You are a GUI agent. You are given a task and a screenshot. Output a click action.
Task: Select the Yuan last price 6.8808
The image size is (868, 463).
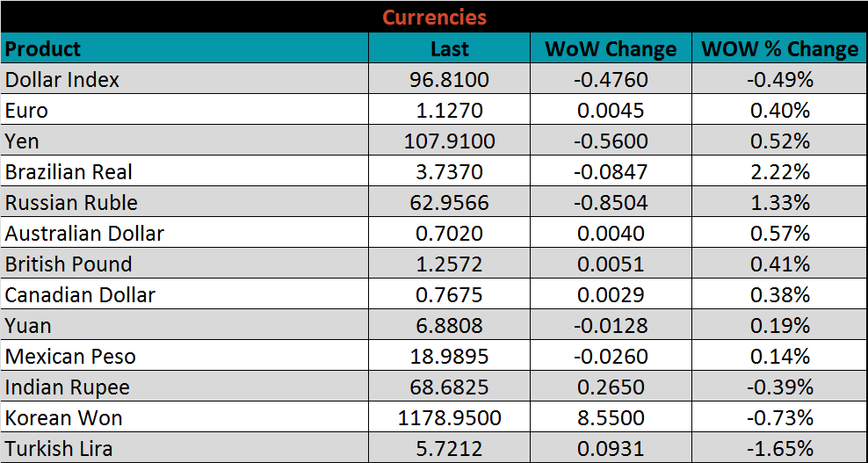[449, 326]
